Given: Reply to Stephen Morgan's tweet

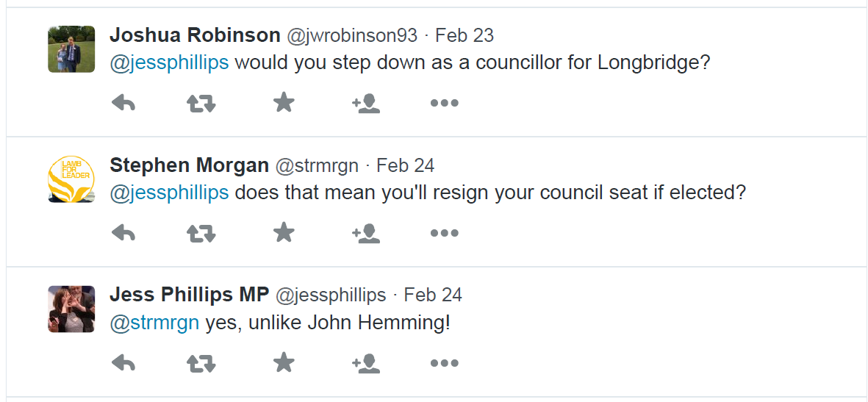Looking at the screenshot, I should [123, 234].
